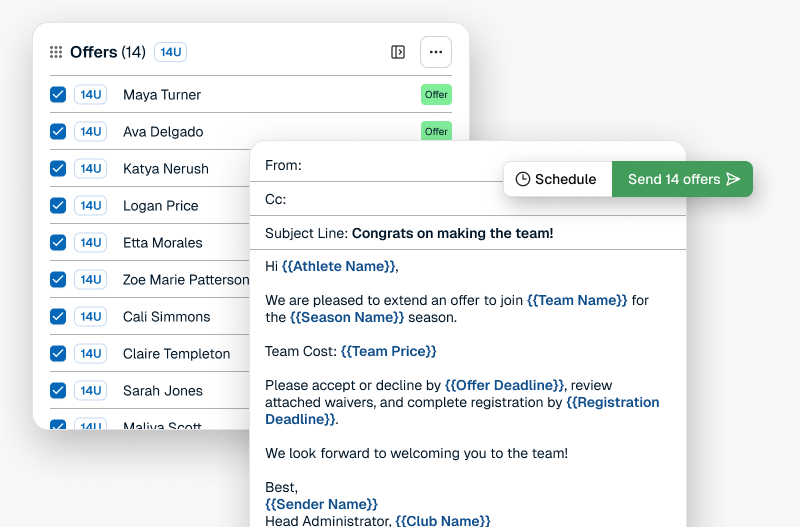Select the Maya Turner name
This screenshot has width=800, height=527.
click(162, 95)
